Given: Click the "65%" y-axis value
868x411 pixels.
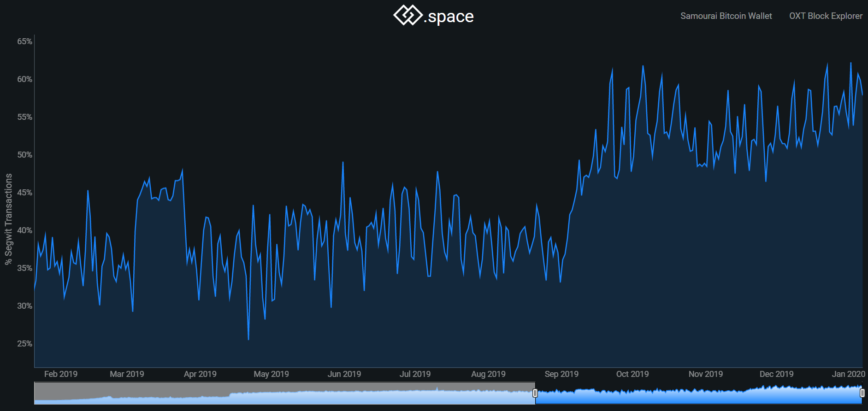Looking at the screenshot, I should coord(25,41).
